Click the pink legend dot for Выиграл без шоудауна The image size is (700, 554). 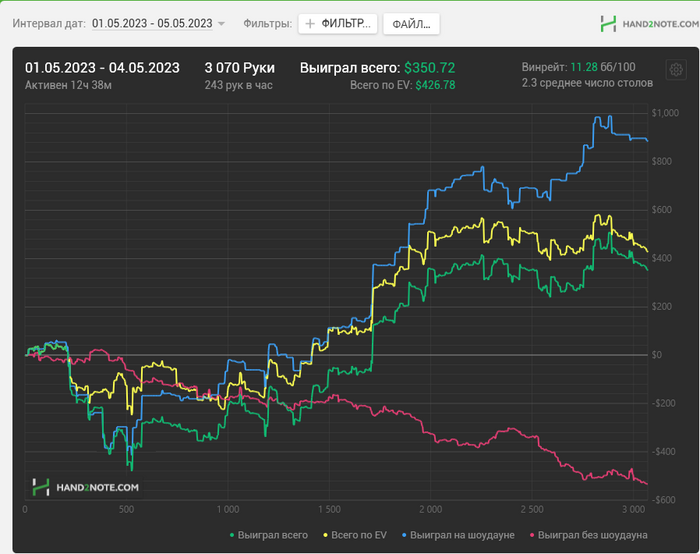point(532,535)
